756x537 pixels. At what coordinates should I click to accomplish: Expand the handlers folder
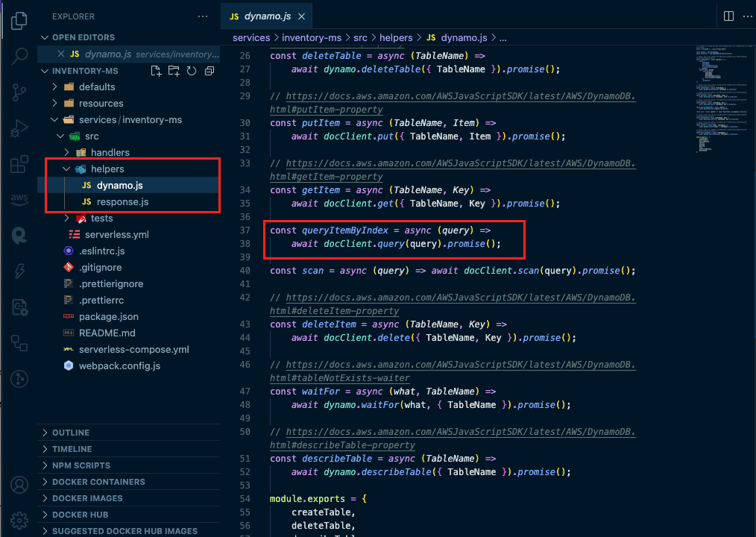[66, 152]
